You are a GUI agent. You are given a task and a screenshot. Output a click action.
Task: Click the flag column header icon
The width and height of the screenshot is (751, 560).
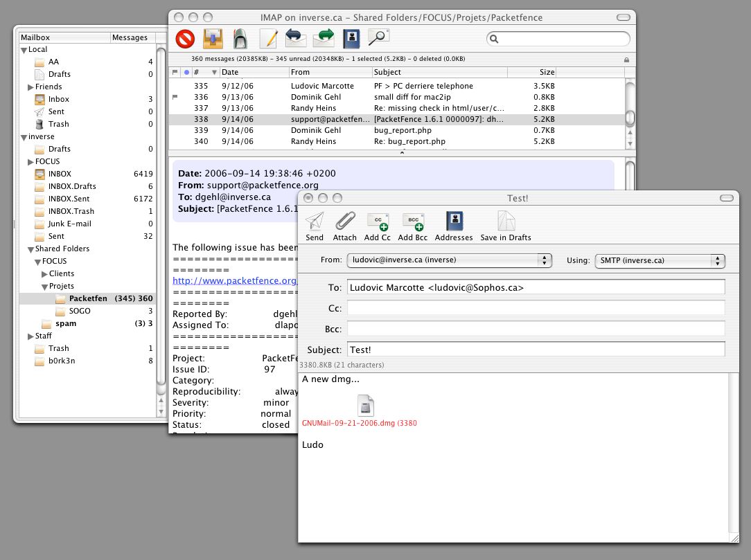(175, 72)
